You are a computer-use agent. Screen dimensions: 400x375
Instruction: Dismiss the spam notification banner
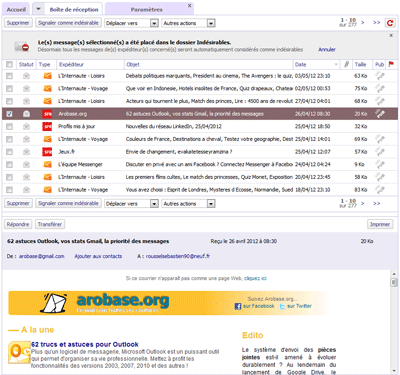391,35
